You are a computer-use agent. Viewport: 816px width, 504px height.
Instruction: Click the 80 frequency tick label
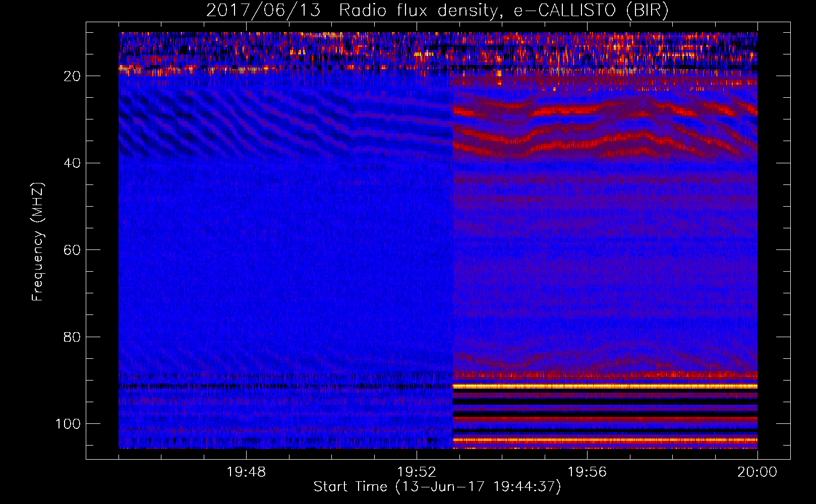click(72, 337)
